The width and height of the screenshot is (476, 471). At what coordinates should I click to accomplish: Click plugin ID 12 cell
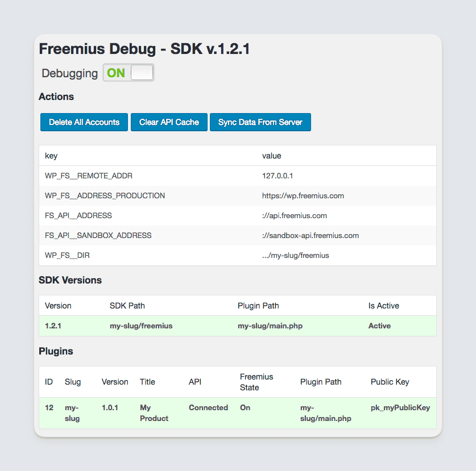(49, 407)
